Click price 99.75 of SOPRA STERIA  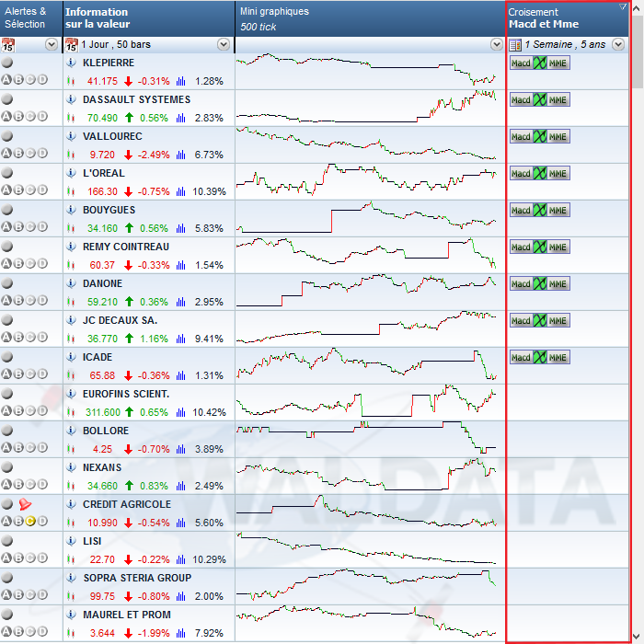tap(102, 596)
